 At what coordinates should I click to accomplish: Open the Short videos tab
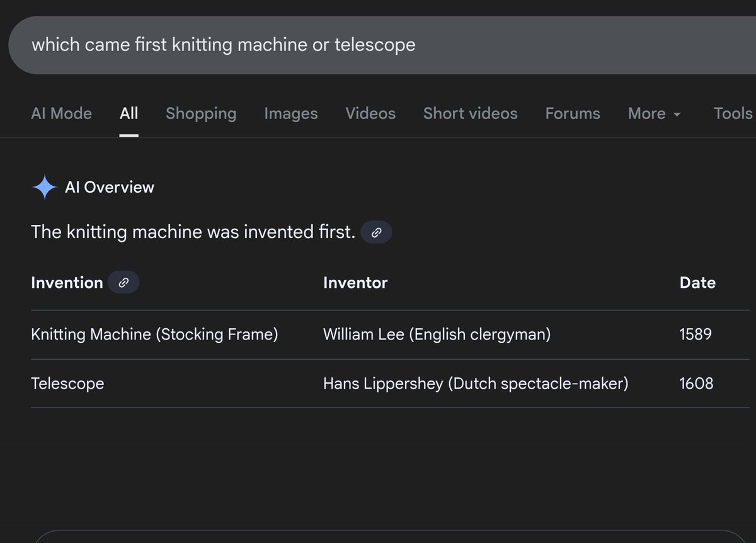click(471, 113)
